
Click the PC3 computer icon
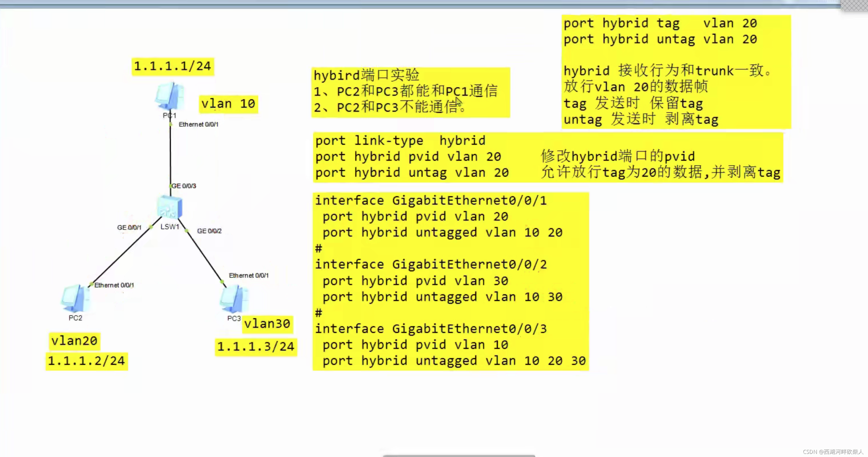(x=234, y=299)
